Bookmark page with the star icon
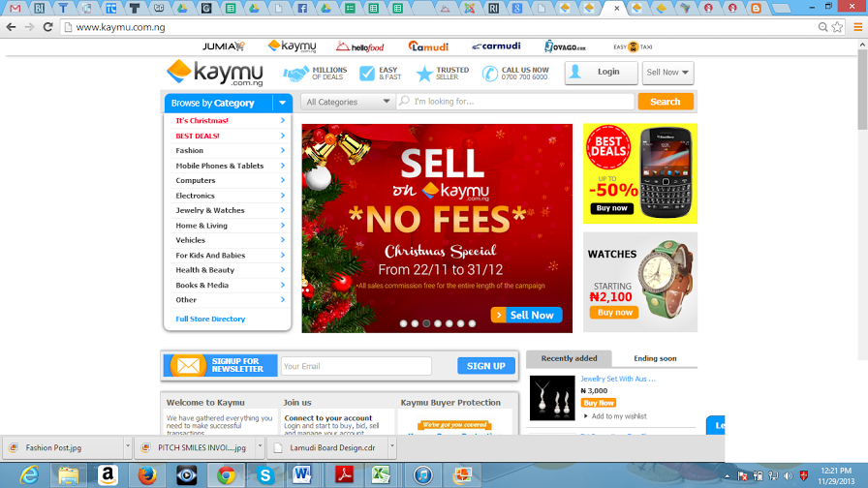This screenshot has height=488, width=868. tap(837, 27)
